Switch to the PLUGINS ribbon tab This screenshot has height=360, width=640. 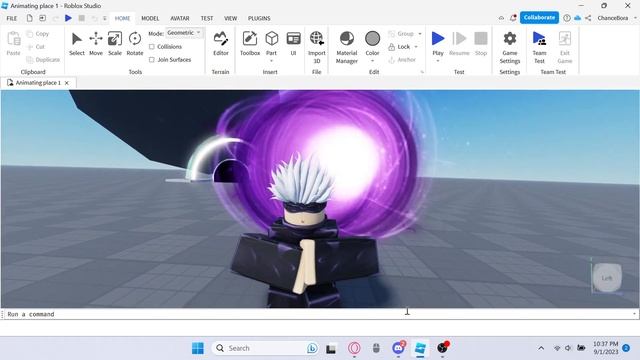[259, 18]
